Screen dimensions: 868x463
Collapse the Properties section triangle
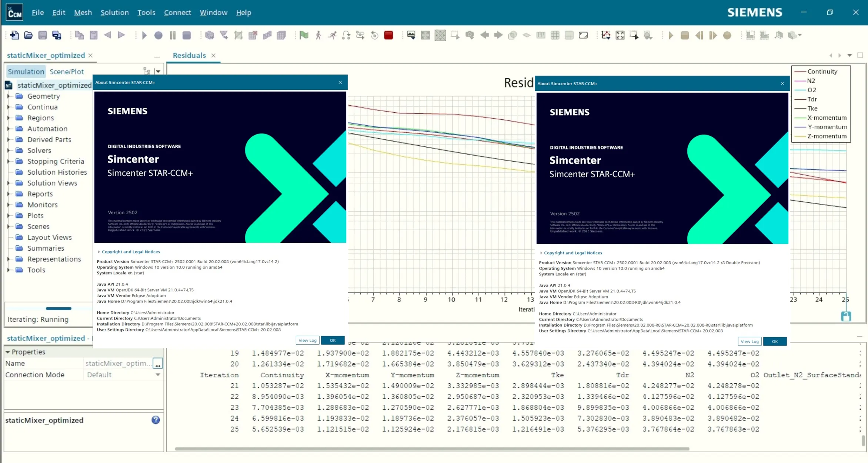click(8, 352)
